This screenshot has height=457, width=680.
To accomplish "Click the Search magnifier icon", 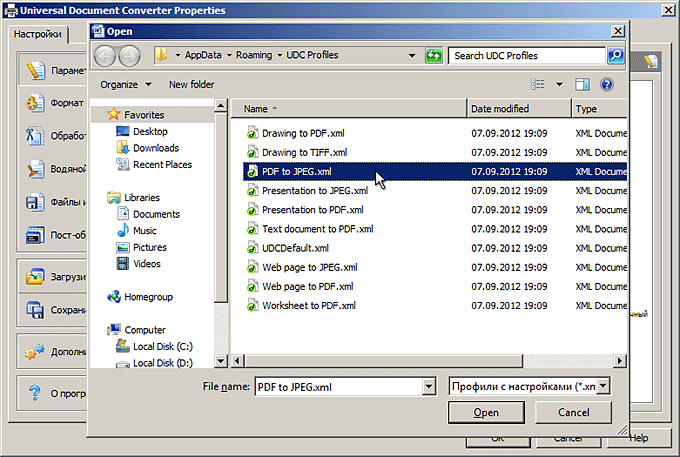I will pyautogui.click(x=615, y=55).
